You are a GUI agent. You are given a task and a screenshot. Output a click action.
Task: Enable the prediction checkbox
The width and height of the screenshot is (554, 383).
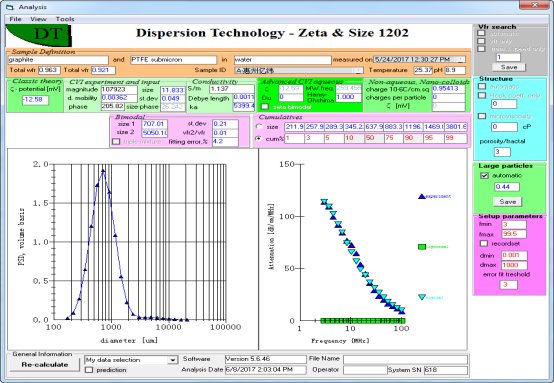click(89, 370)
